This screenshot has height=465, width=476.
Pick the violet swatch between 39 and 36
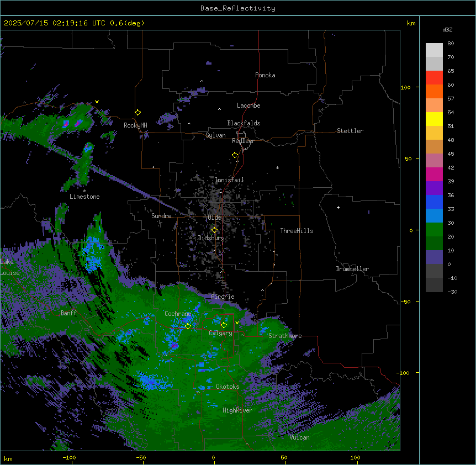(434, 188)
